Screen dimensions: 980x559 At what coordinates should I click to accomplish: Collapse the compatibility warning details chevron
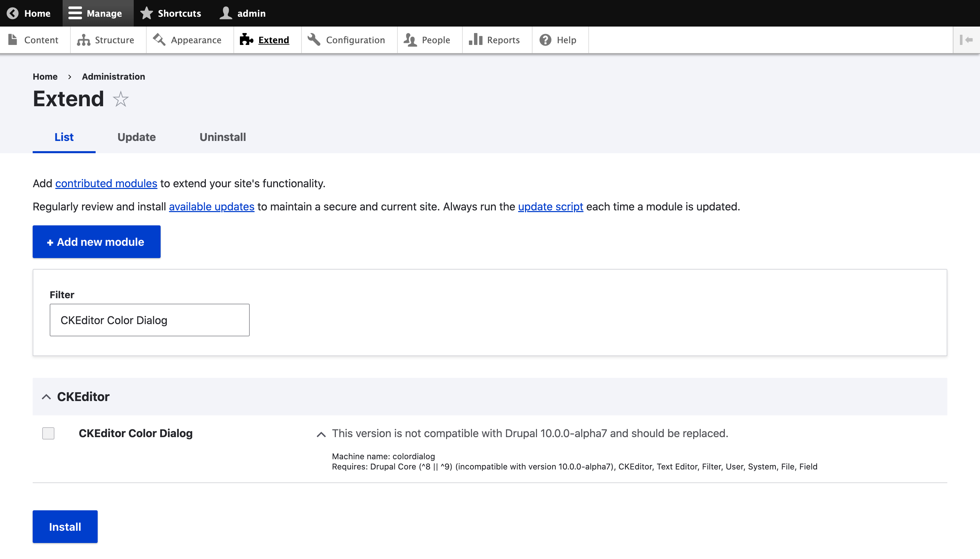pos(322,434)
